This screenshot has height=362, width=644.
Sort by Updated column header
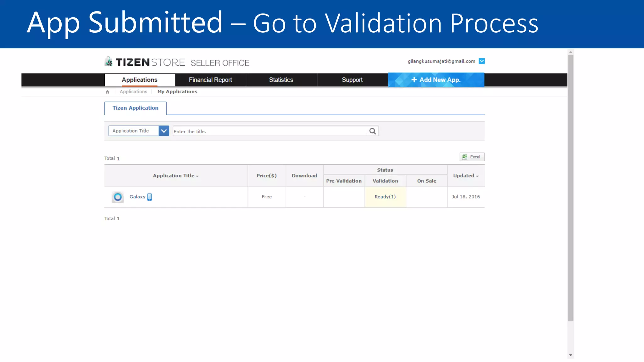[466, 176]
